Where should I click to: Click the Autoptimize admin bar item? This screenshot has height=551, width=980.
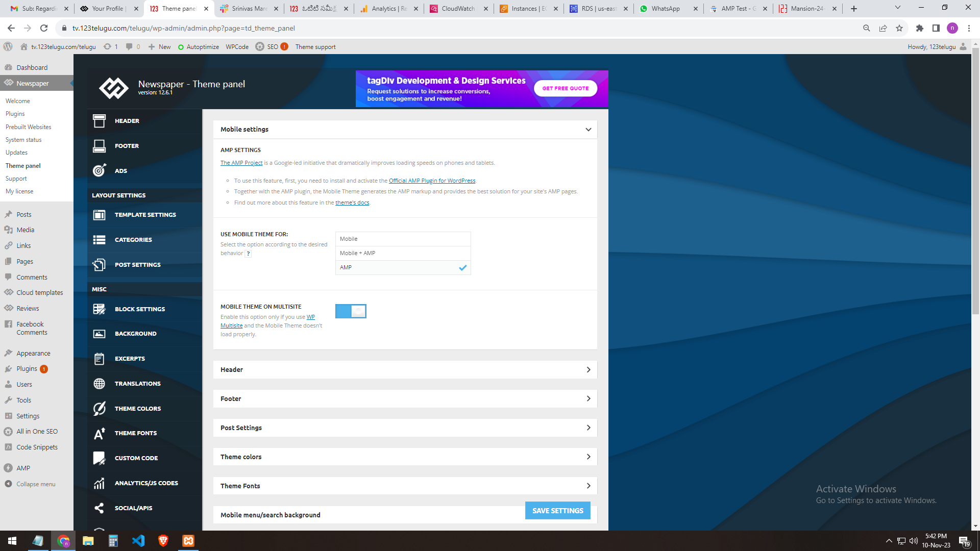199,47
